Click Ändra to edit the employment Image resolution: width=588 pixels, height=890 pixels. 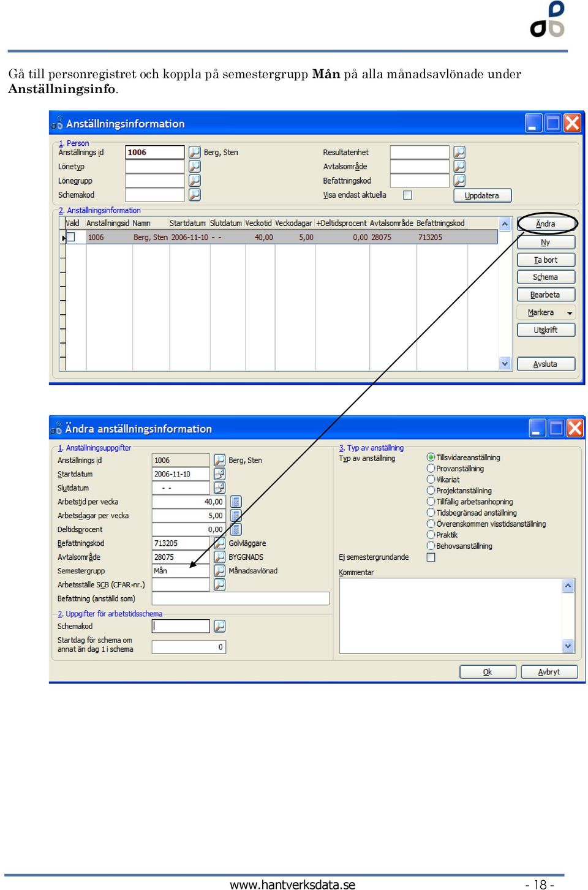pos(546,224)
